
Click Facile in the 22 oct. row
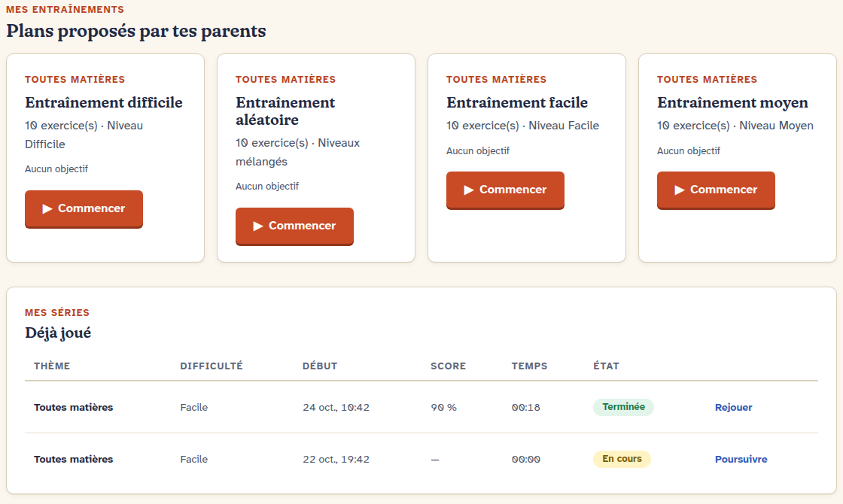(x=194, y=460)
